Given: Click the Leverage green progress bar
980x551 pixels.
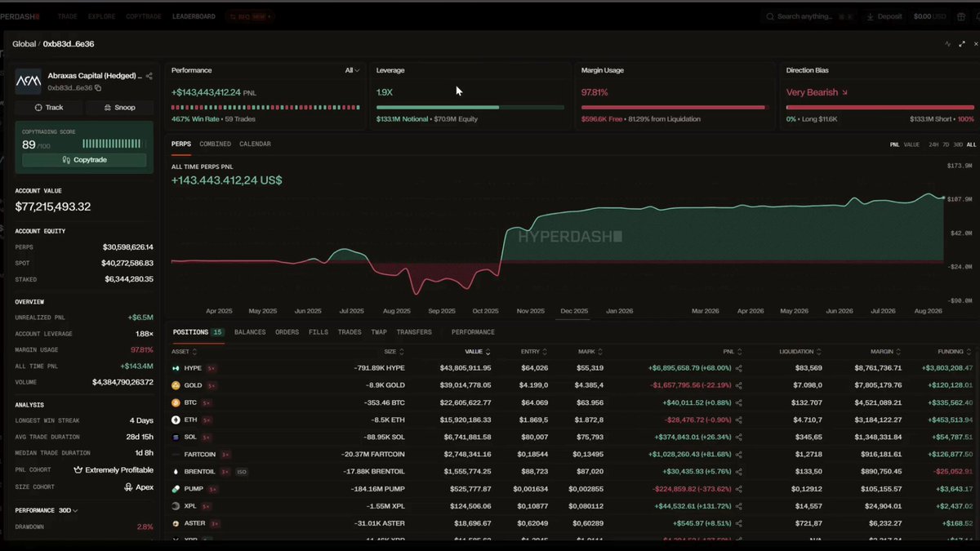Looking at the screenshot, I should pyautogui.click(x=470, y=107).
